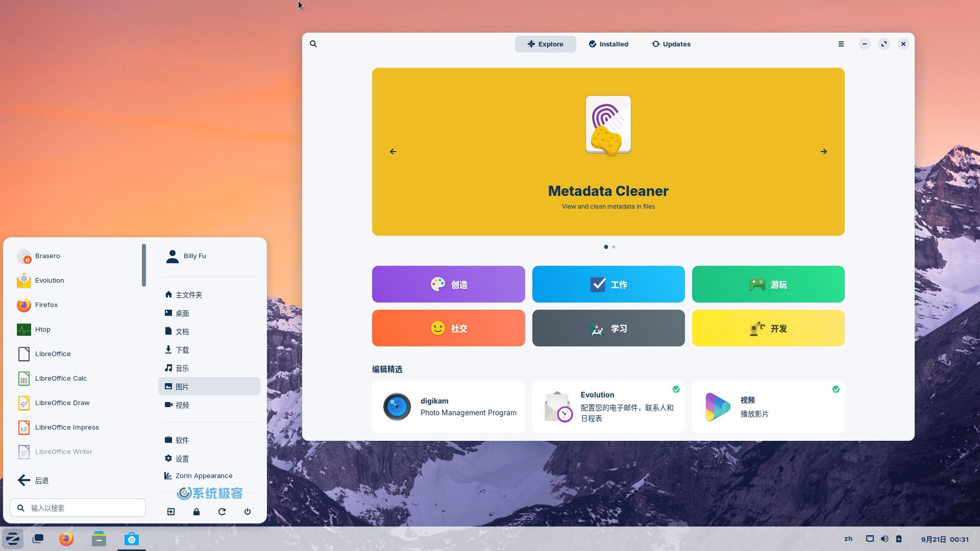
Task: Navigate to next featured app banner
Action: pos(824,152)
